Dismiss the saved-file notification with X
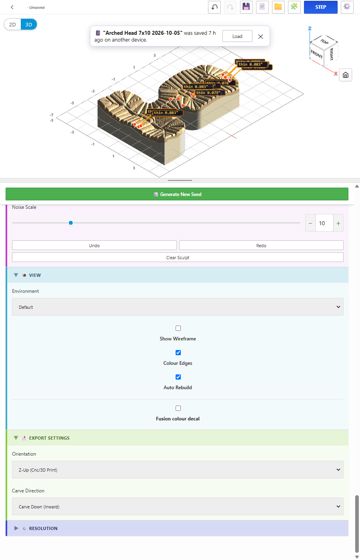The image size is (360, 560). (x=261, y=36)
